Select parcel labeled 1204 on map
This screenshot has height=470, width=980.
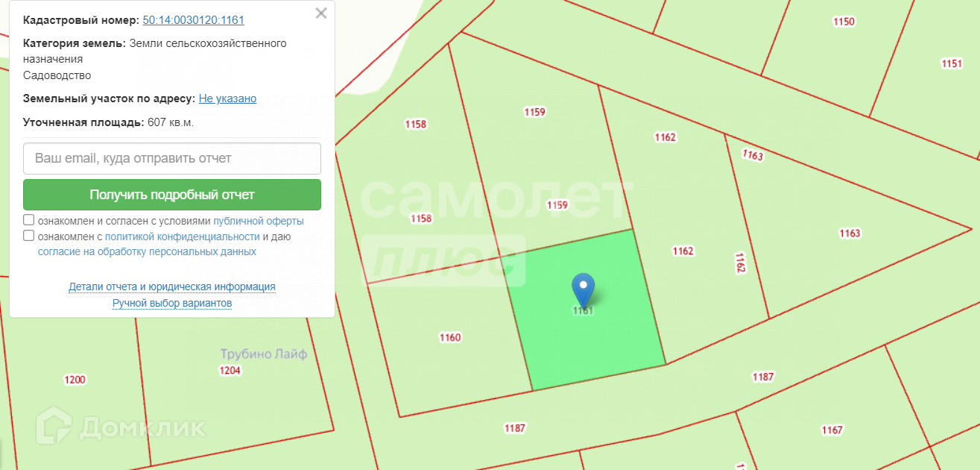(x=230, y=370)
